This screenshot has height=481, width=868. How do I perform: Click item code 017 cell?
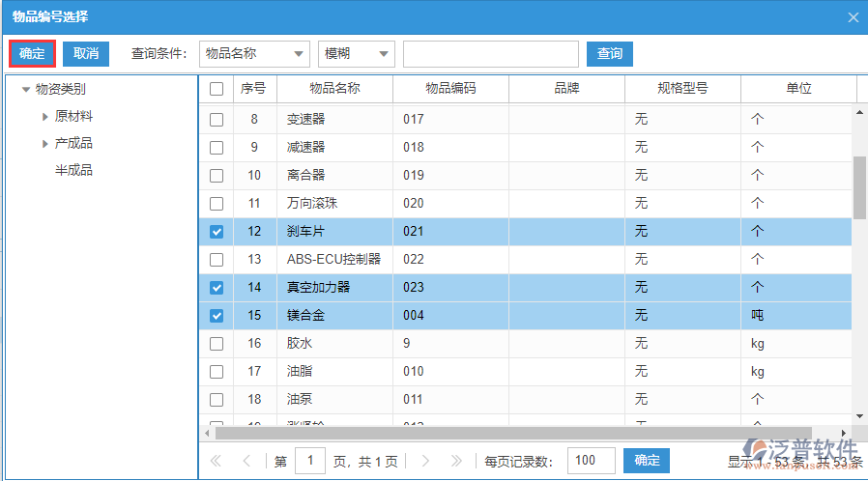[450, 120]
